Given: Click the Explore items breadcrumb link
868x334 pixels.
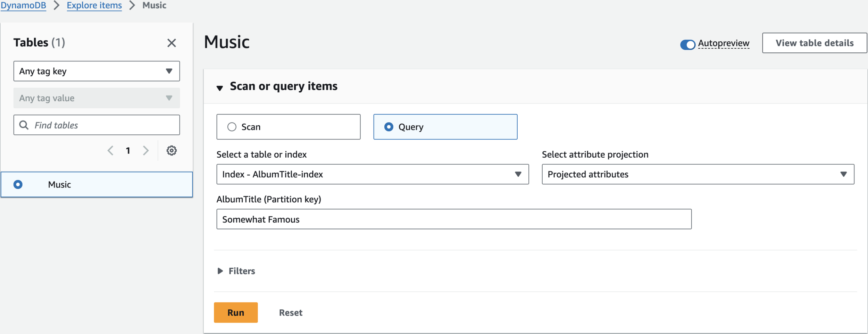Looking at the screenshot, I should (x=94, y=6).
